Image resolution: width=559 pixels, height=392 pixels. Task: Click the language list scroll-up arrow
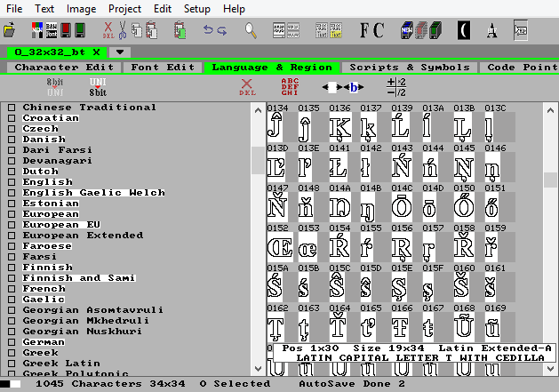258,110
